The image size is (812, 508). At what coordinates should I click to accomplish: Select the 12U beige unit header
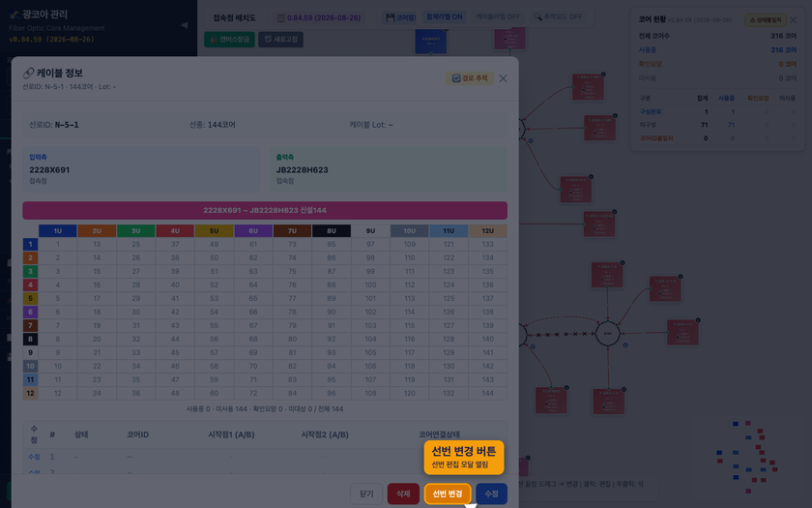pos(488,230)
